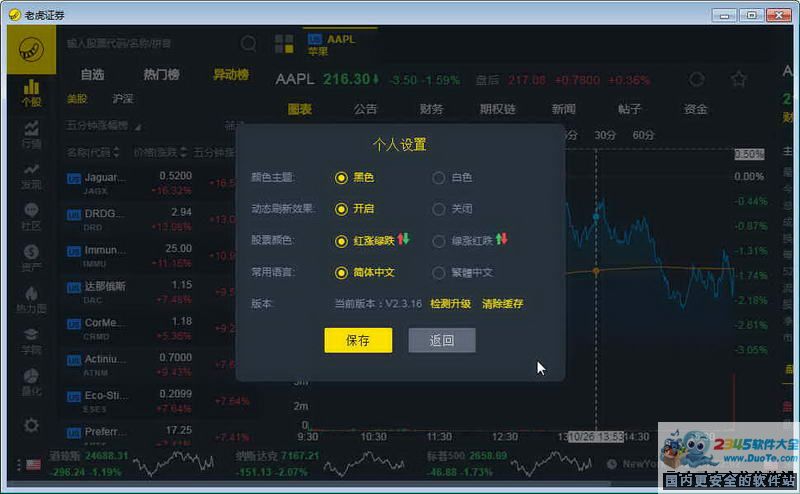
Task: Switch to the 自选 tab
Action: click(92, 75)
